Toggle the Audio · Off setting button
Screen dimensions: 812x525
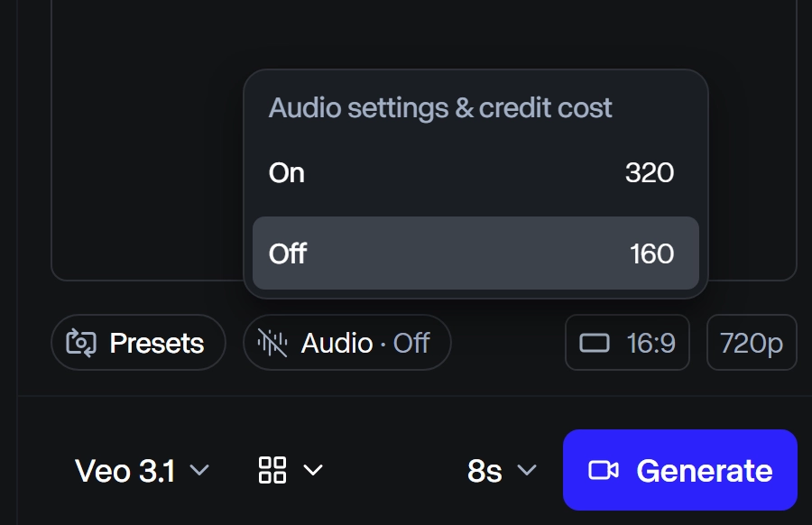click(x=347, y=343)
